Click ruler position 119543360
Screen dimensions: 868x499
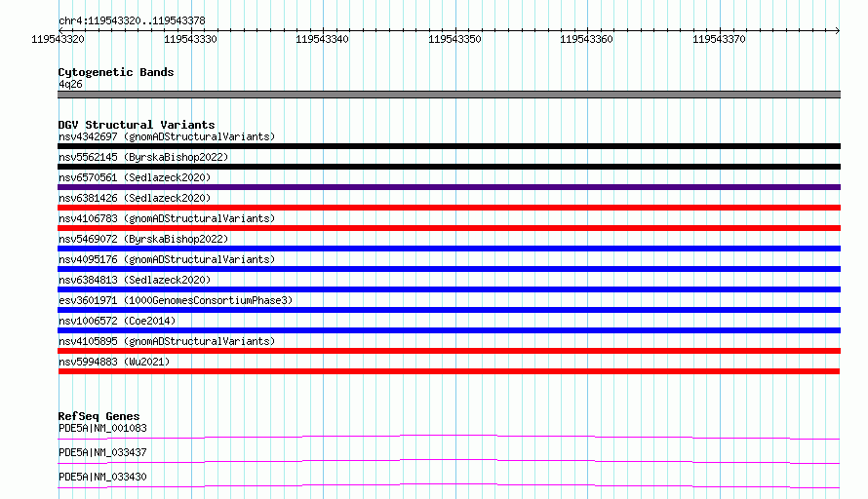click(x=586, y=39)
